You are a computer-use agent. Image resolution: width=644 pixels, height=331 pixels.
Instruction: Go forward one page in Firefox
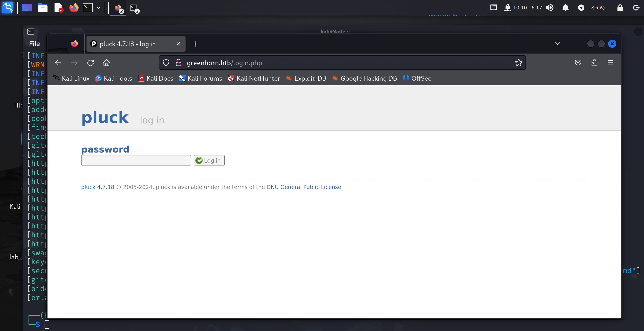point(74,63)
